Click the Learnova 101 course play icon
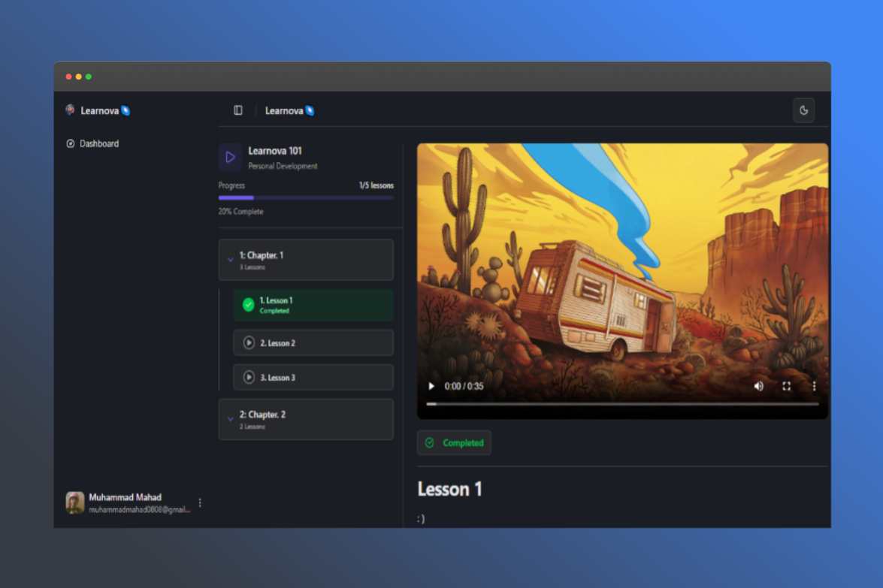 click(x=230, y=157)
